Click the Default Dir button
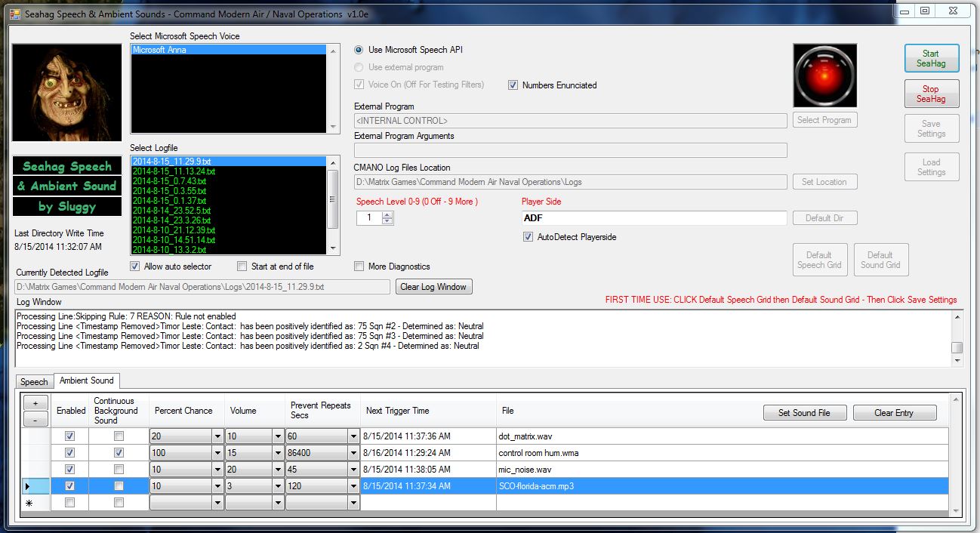The image size is (980, 533). (824, 218)
